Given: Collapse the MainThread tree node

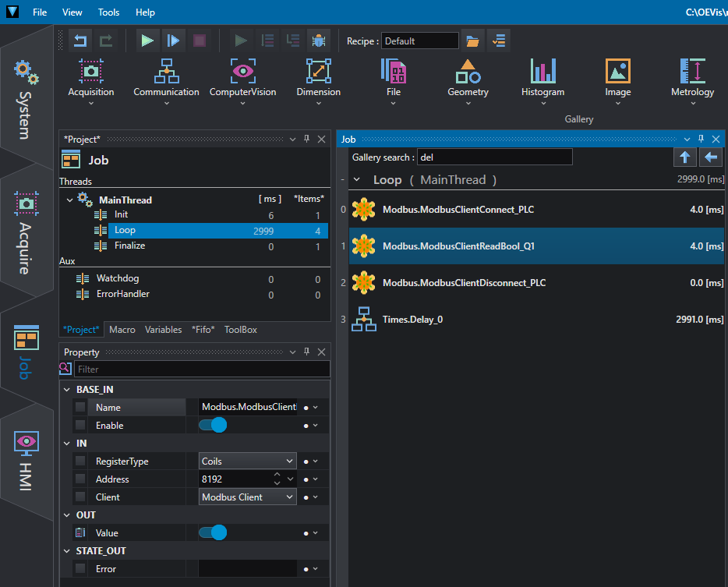Looking at the screenshot, I should [x=70, y=200].
